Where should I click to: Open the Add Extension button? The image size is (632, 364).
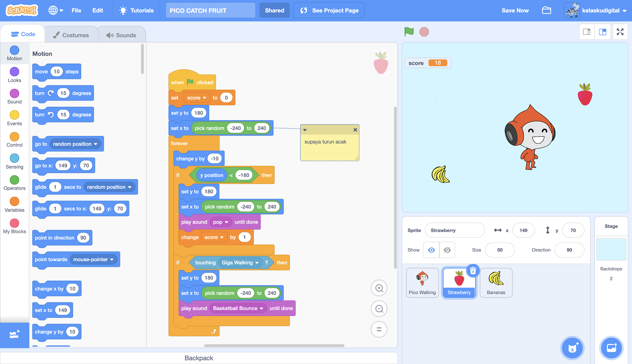click(15, 335)
